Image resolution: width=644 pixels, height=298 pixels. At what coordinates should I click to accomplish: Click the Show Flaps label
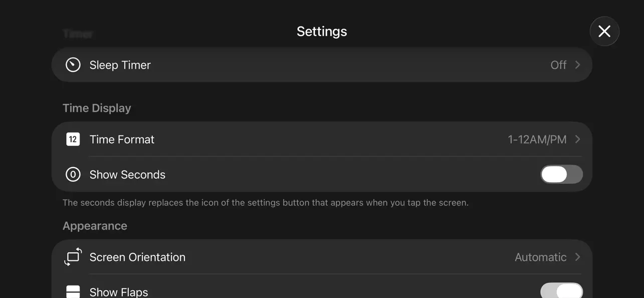pos(119,292)
